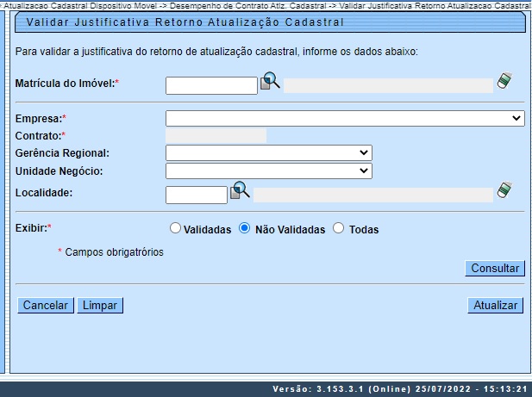Open the Empresa dropdown list
This screenshot has height=397, width=532.
[345, 119]
